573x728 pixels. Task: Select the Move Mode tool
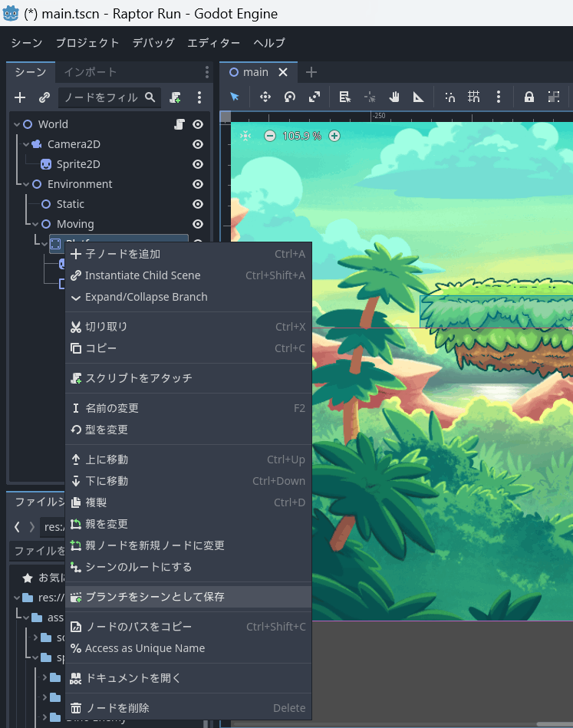click(x=265, y=97)
